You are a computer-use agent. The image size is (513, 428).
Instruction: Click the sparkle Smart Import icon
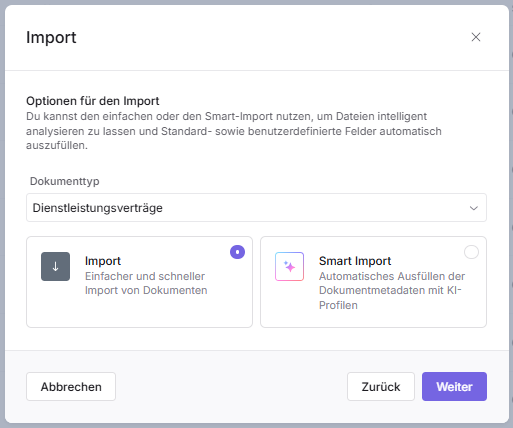289,266
